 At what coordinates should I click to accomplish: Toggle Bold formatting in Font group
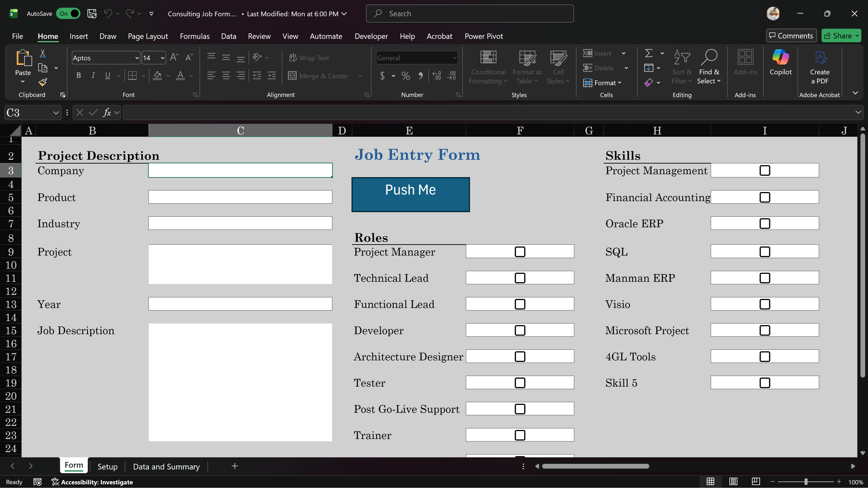[78, 75]
